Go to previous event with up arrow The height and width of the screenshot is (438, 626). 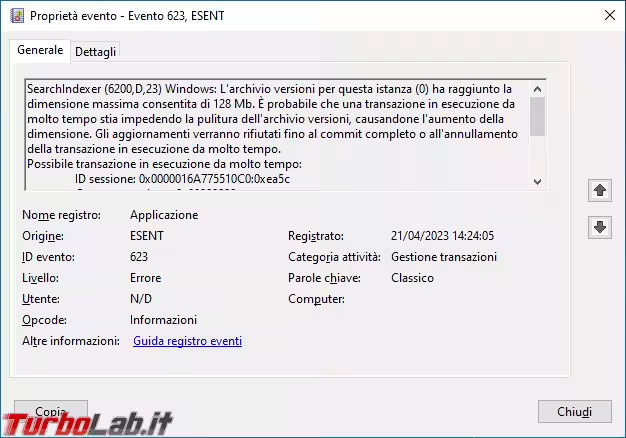(600, 190)
